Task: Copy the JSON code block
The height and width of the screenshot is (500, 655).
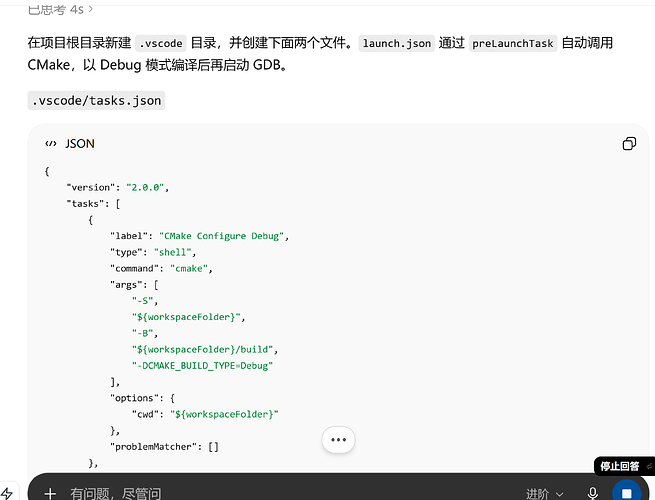Action: [629, 144]
